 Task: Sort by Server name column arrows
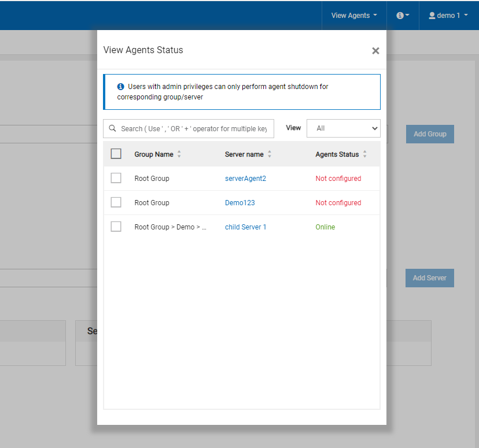(270, 154)
